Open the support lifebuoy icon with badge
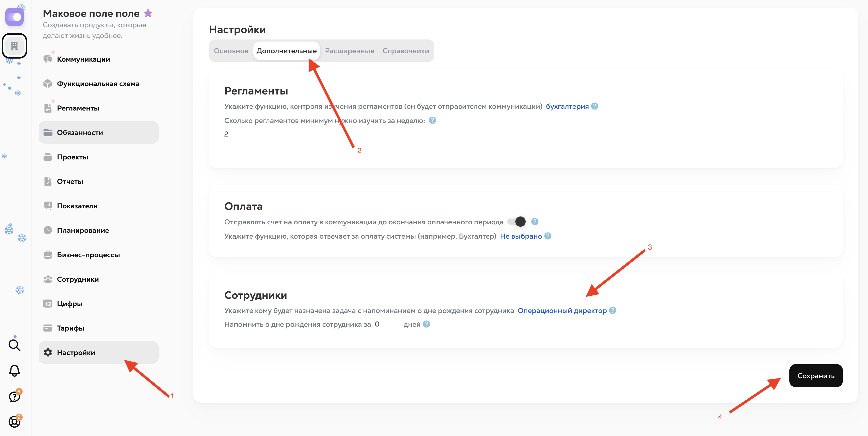 point(14,421)
